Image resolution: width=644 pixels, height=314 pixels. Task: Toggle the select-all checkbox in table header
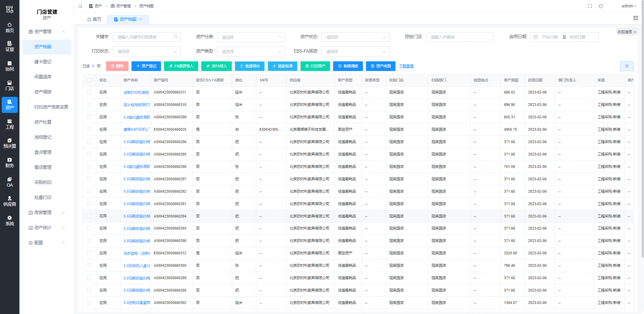tap(89, 80)
